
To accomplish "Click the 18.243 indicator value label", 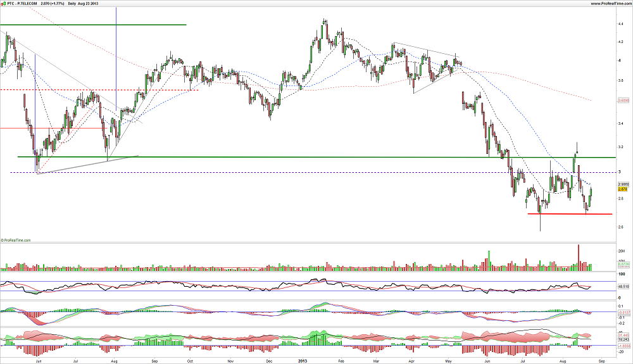I will (623, 340).
